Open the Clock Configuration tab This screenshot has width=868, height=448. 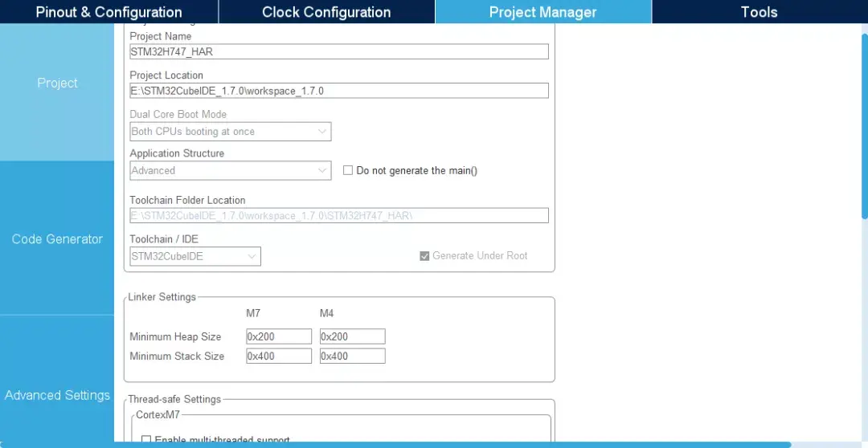tap(326, 11)
